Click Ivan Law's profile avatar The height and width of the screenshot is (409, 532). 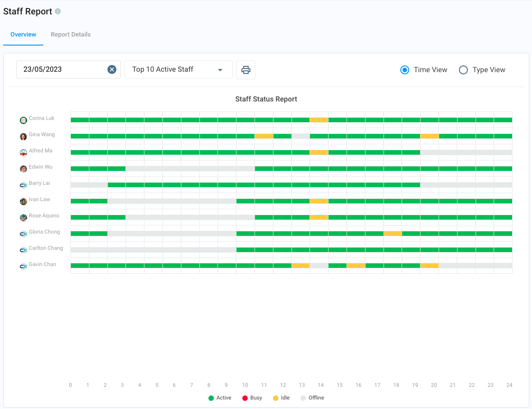coord(23,201)
